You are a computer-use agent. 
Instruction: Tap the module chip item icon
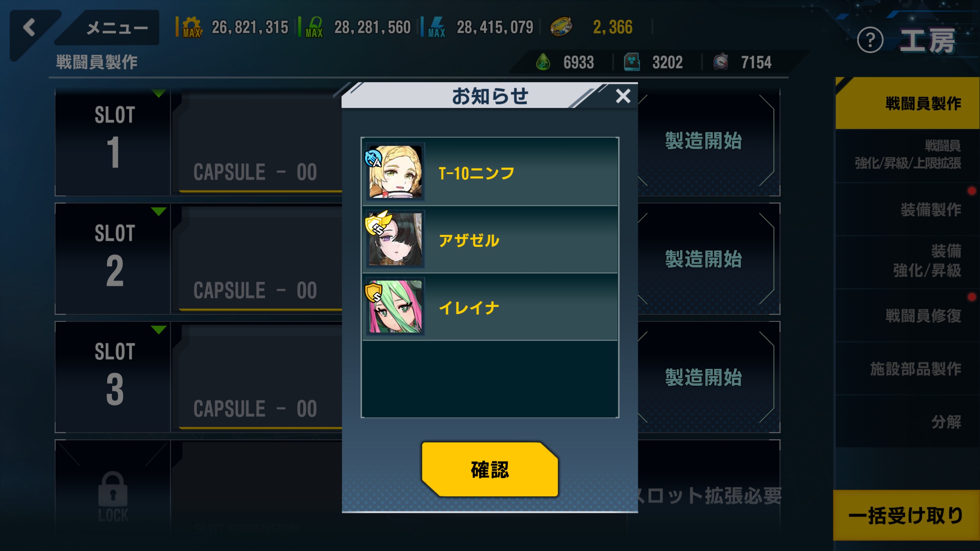click(x=632, y=62)
